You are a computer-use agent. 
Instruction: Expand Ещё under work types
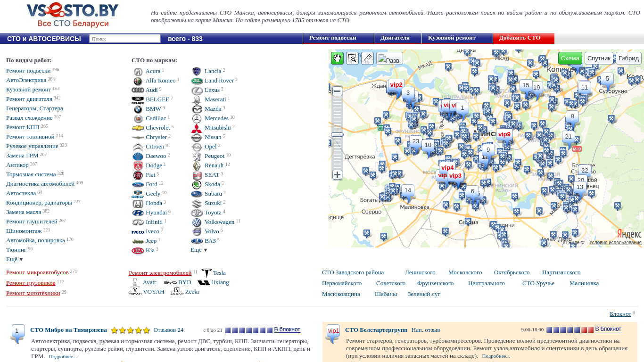coord(15,259)
